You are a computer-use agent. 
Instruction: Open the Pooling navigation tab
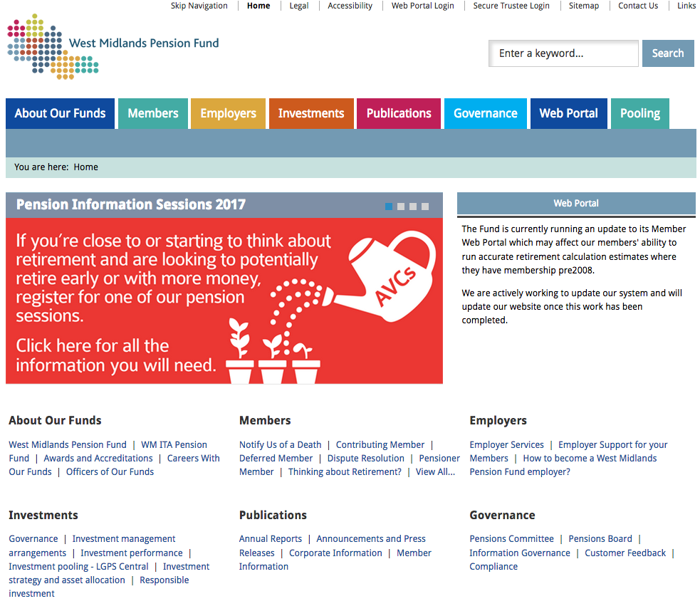point(639,114)
